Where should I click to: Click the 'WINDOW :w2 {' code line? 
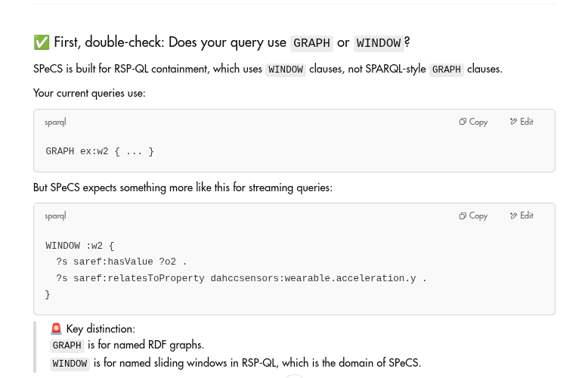(79, 246)
